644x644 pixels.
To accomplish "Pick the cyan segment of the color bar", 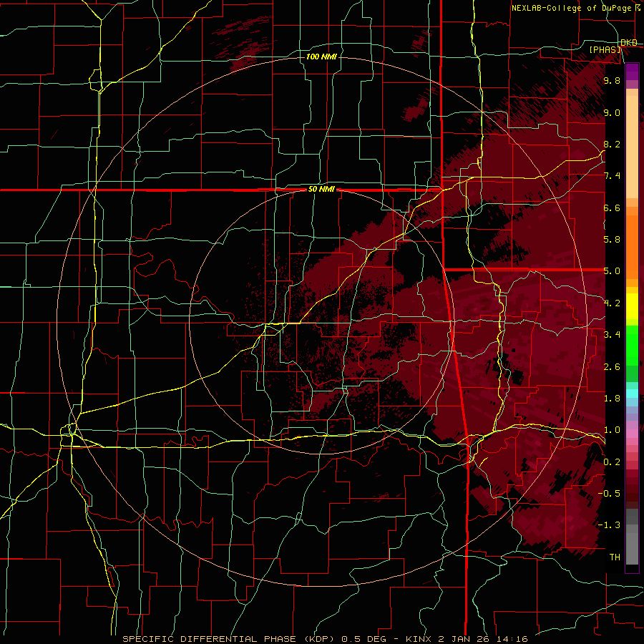I will coord(632,394).
